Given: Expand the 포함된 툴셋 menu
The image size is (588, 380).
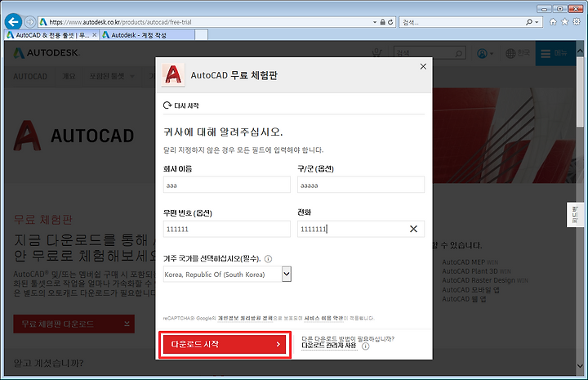Looking at the screenshot, I should (111, 76).
